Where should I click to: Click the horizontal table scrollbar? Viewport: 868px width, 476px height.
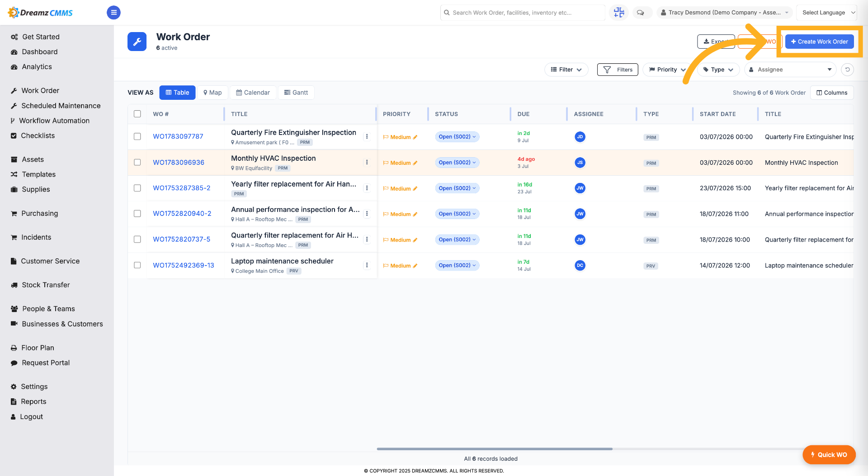pos(495,449)
